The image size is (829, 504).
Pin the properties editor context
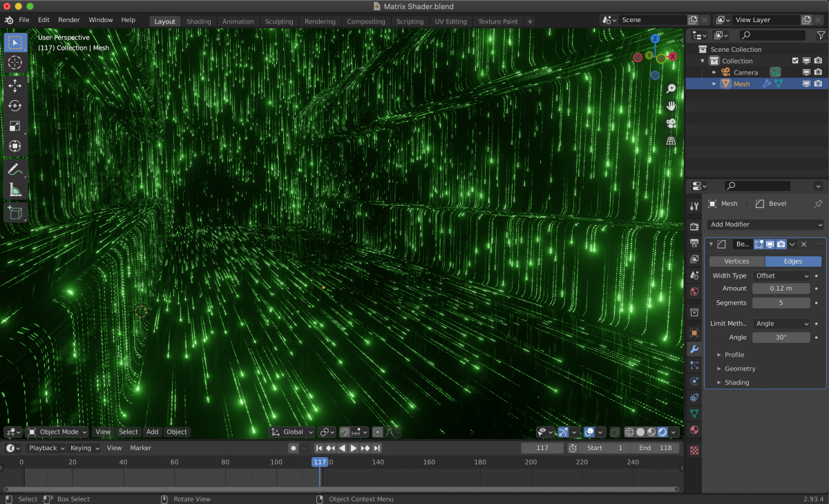818,204
